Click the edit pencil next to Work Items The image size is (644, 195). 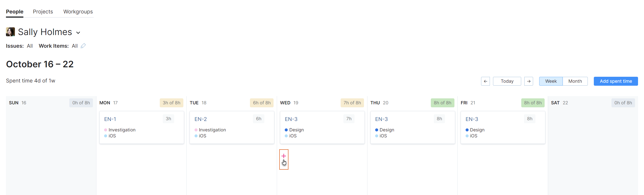click(x=83, y=46)
